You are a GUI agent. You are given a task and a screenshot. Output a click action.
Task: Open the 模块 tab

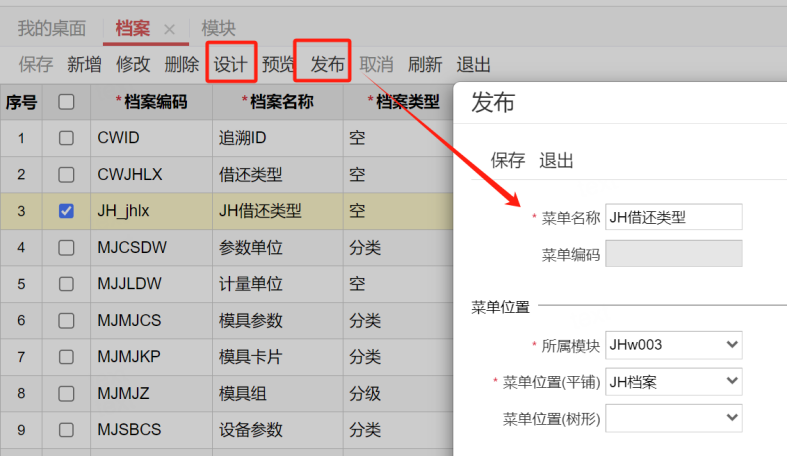click(218, 28)
